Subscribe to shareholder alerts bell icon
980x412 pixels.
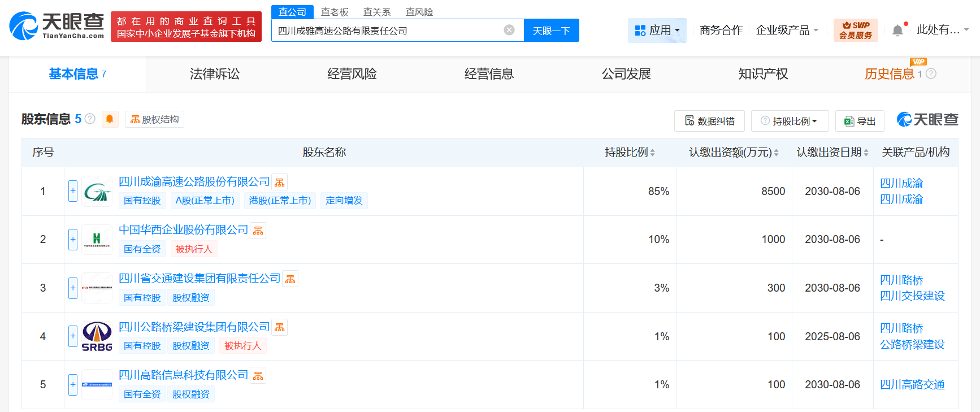click(x=110, y=119)
